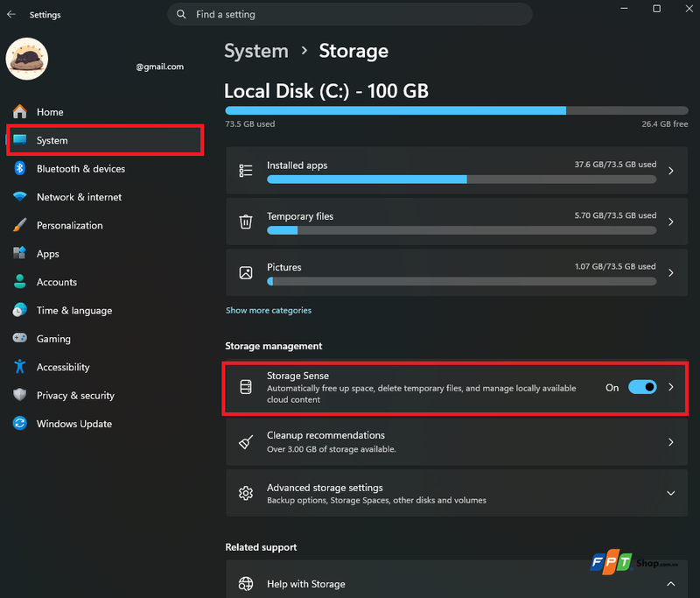The height and width of the screenshot is (598, 700).
Task: Open Time & language settings label
Action: click(x=74, y=311)
